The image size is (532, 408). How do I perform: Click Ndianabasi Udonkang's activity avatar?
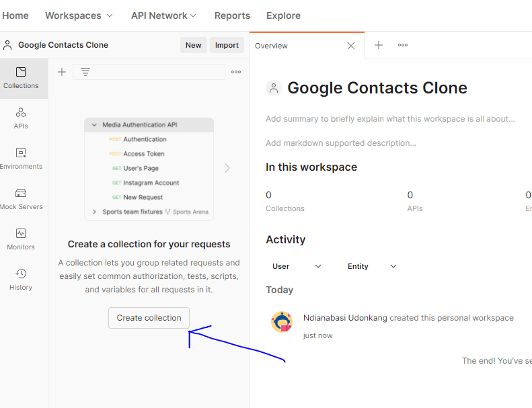point(282,322)
